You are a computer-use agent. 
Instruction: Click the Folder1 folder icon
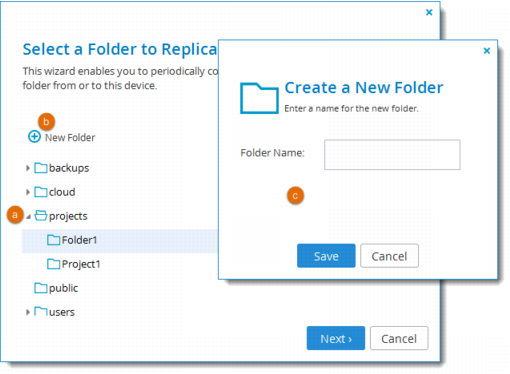click(x=53, y=240)
